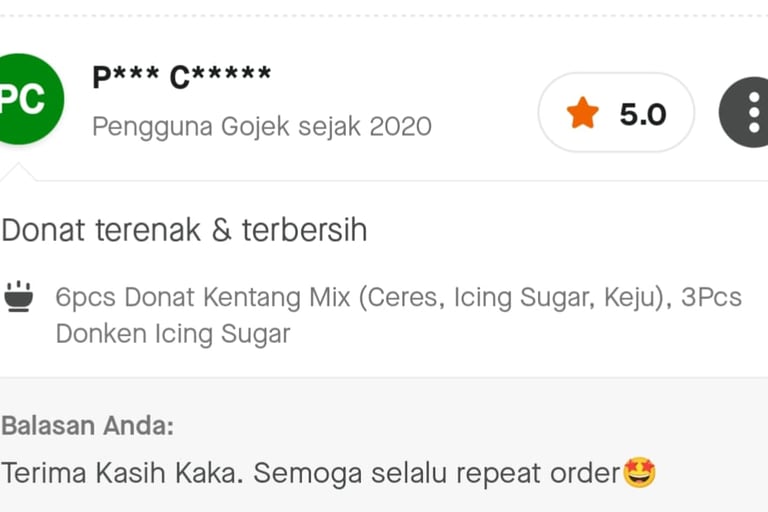Click the "3Pcs" quantity text
The height and width of the screenshot is (512, 768).
pyautogui.click(x=712, y=297)
